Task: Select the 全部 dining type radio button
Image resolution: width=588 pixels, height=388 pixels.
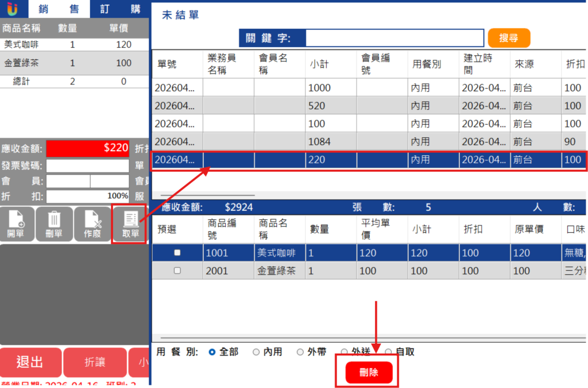Action: pos(212,352)
